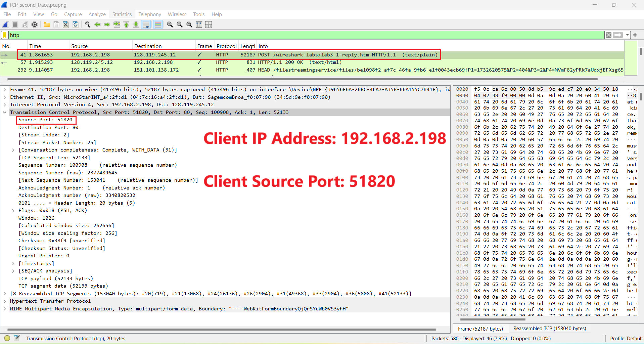Add a display filter button with the plus

(x=635, y=35)
